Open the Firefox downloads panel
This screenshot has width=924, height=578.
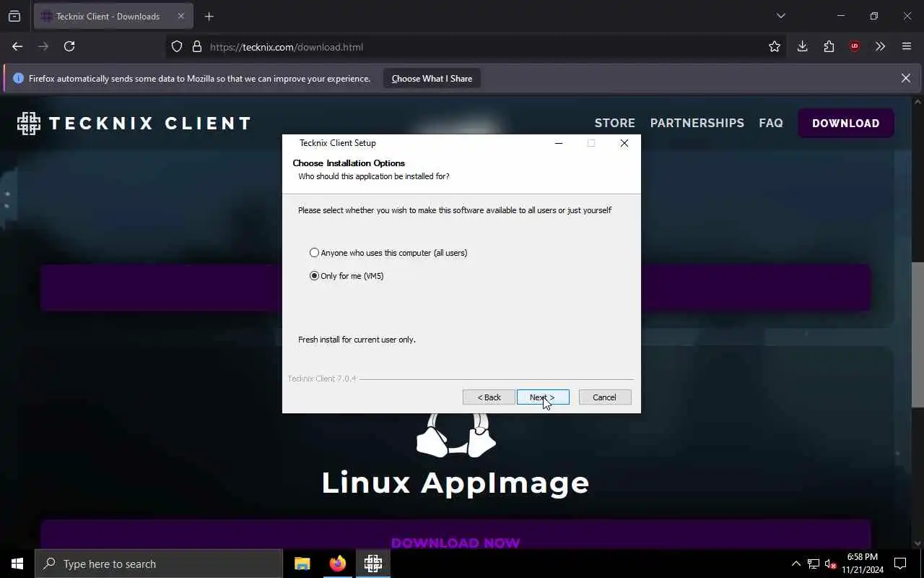pyautogui.click(x=802, y=46)
